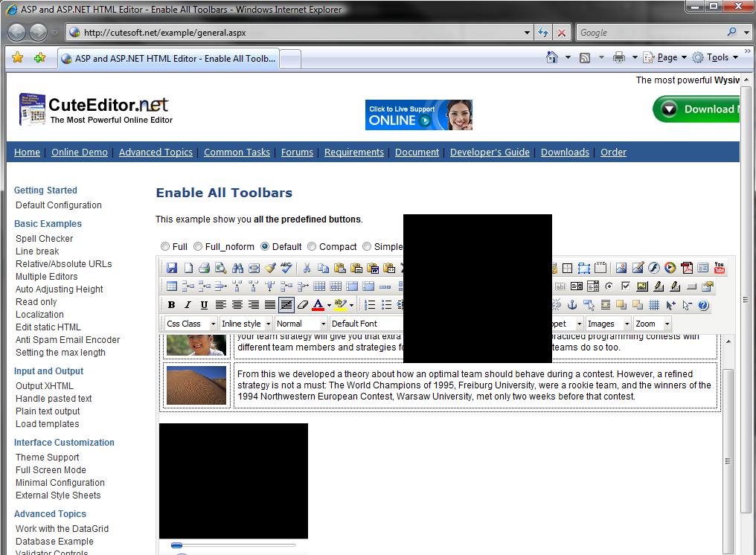Image resolution: width=756 pixels, height=555 pixels.
Task: Click the Paste from Word icon
Action: (x=373, y=268)
